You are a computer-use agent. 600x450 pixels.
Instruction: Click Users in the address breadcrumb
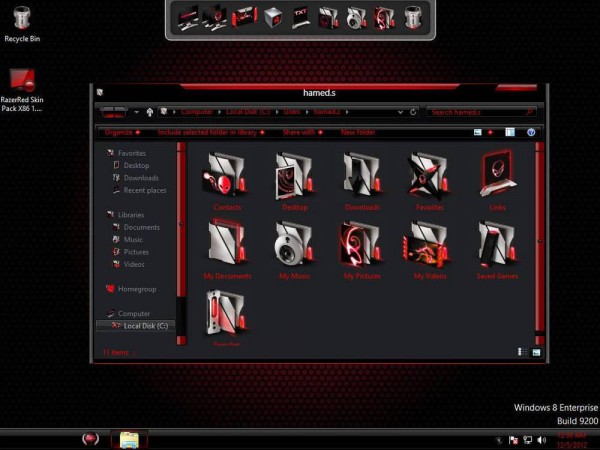click(x=292, y=112)
